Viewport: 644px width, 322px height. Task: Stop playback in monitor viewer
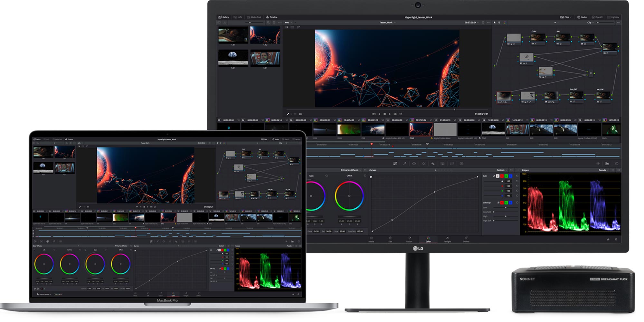(x=384, y=114)
